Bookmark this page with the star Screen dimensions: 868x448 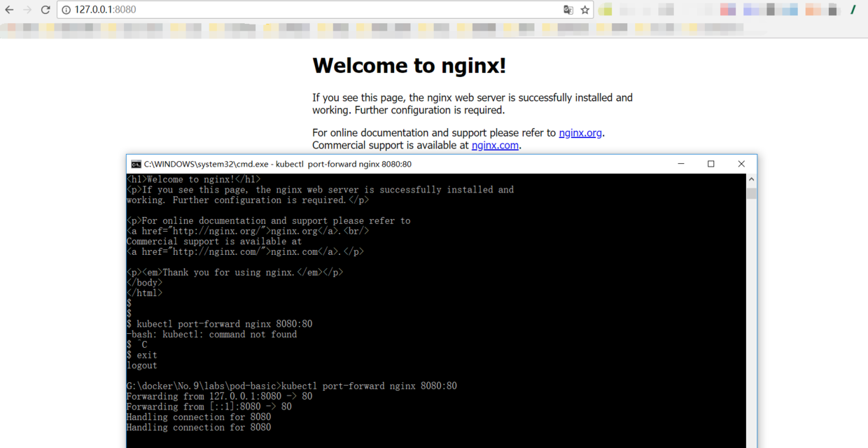(585, 10)
